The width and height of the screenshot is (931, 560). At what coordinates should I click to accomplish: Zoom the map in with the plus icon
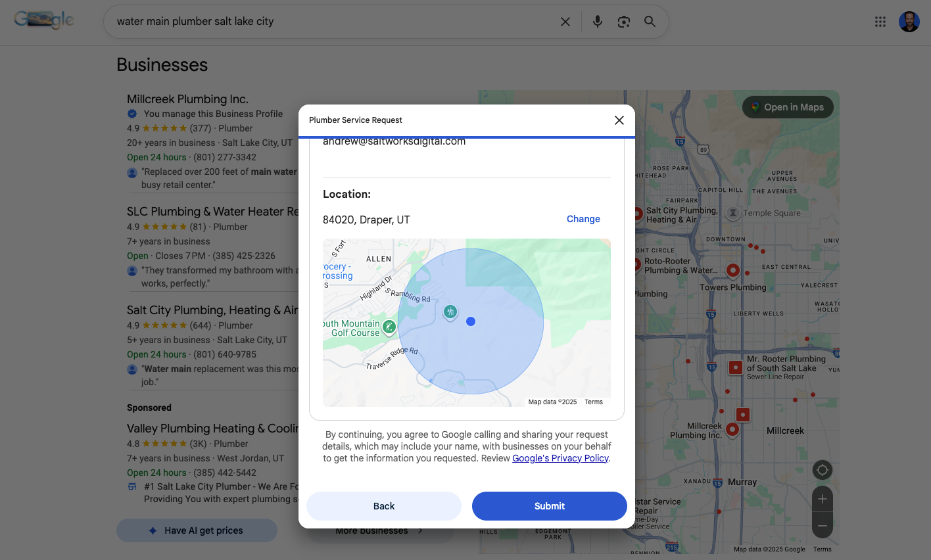tap(822, 499)
